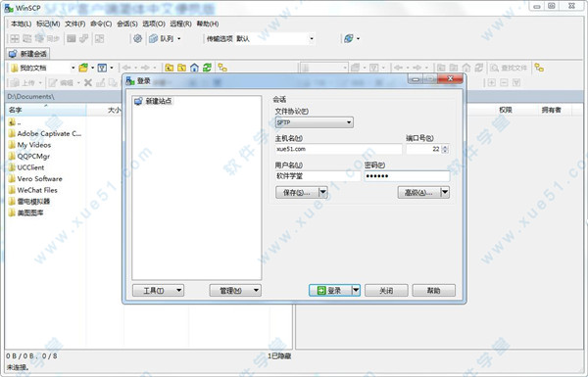Click the 主机名 host name field
The image size is (588, 377).
[x=338, y=149]
